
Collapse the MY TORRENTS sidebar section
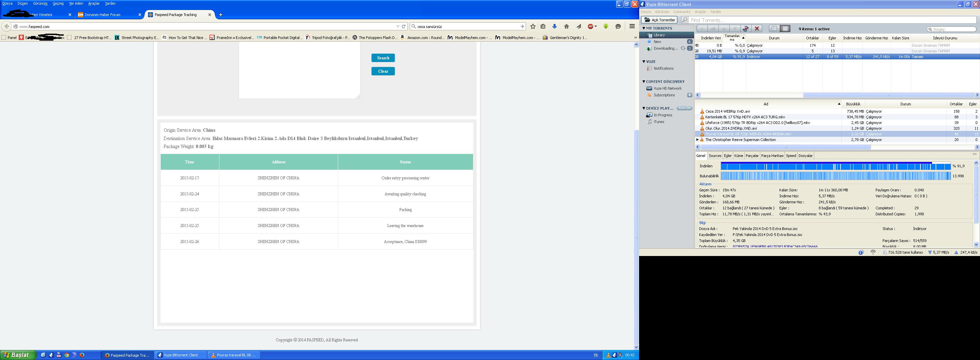point(644,28)
